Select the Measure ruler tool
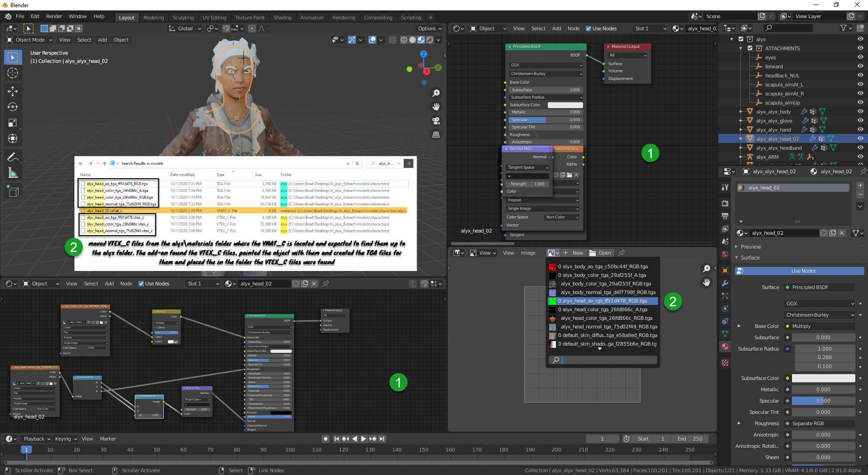 (13, 173)
